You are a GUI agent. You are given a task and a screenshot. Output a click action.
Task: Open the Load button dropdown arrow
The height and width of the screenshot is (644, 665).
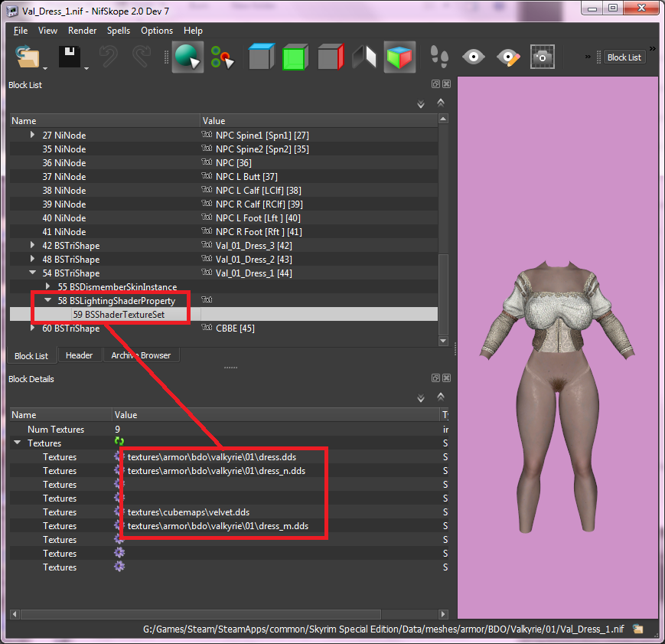pos(45,68)
